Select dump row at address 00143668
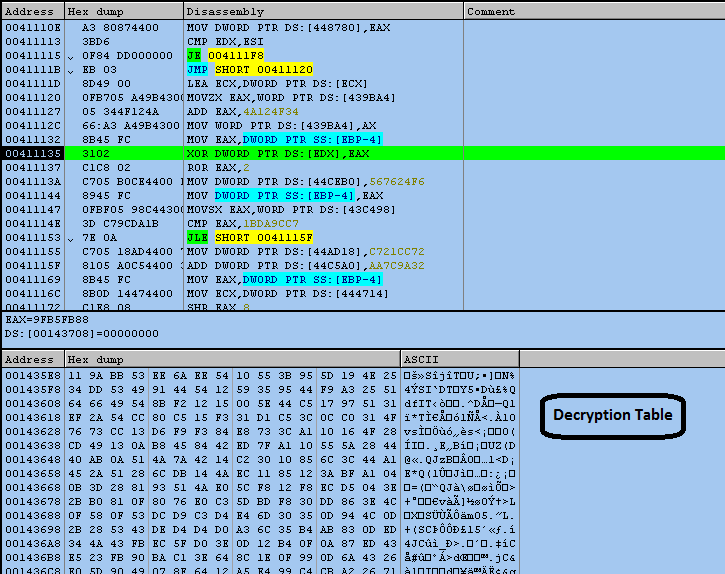Image resolution: width=725 pixels, height=574 pixels. (x=260, y=488)
